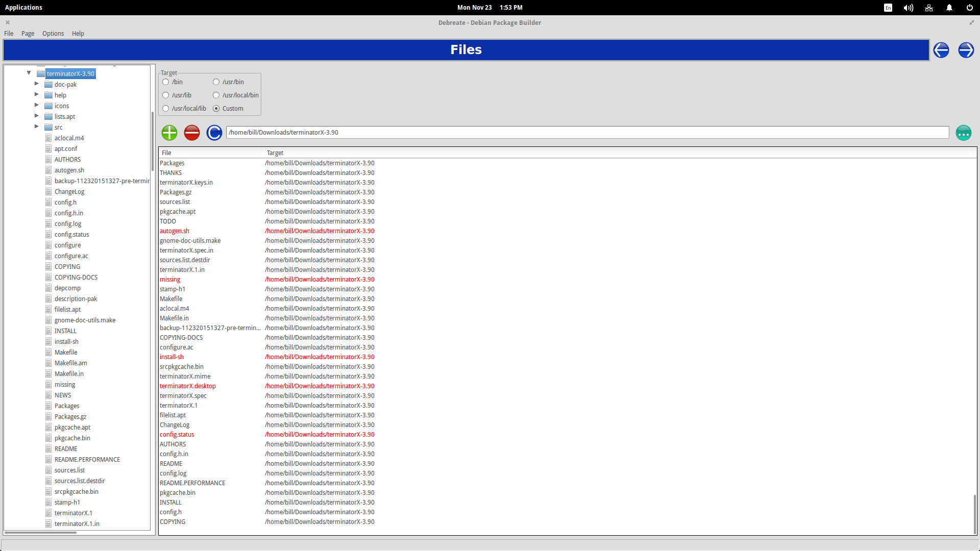This screenshot has height=551, width=980.
Task: Go to next page with right arrow
Action: 966,50
